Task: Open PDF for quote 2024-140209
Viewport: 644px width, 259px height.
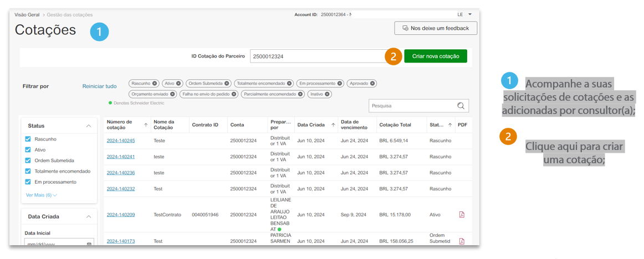Action: [x=462, y=214]
